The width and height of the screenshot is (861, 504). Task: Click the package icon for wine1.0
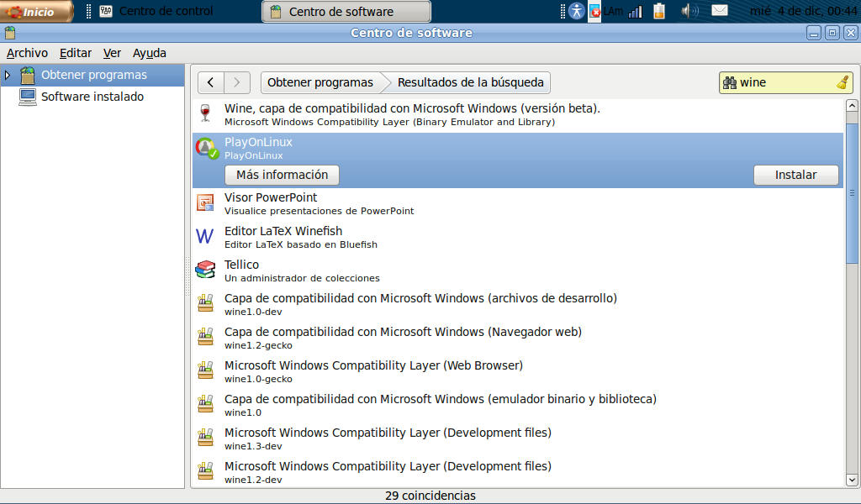pos(205,404)
